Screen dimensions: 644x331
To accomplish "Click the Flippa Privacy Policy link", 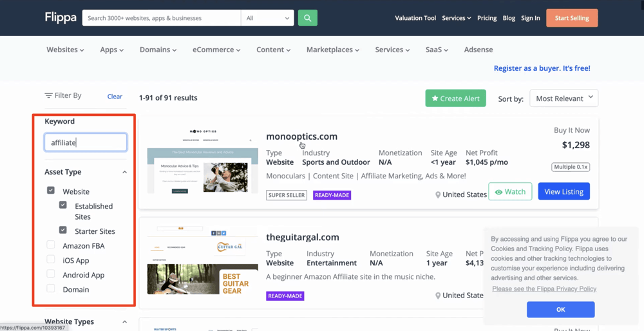I will 544,289.
